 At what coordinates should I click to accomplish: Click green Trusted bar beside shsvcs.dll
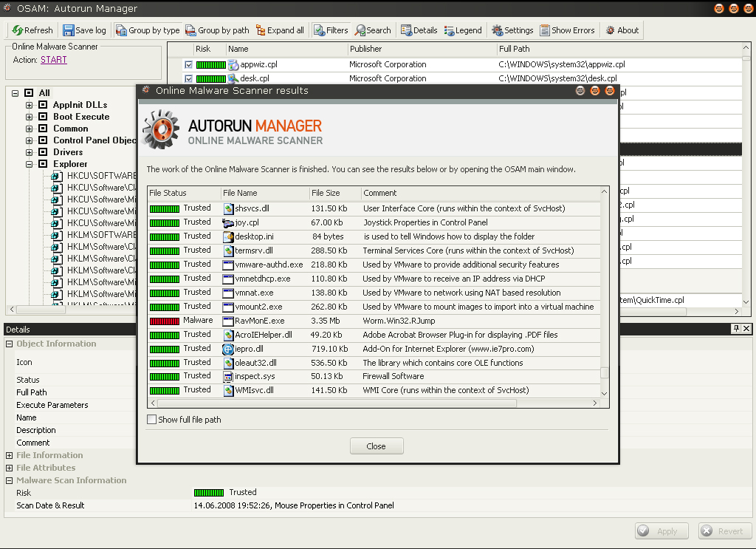165,209
